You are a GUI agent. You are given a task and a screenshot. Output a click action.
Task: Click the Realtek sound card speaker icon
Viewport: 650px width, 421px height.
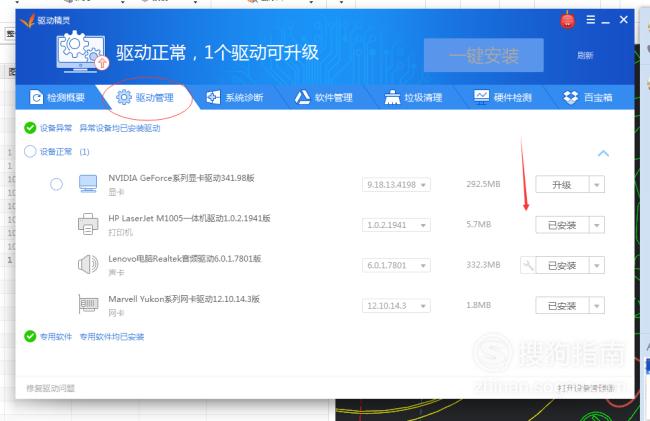point(88,264)
